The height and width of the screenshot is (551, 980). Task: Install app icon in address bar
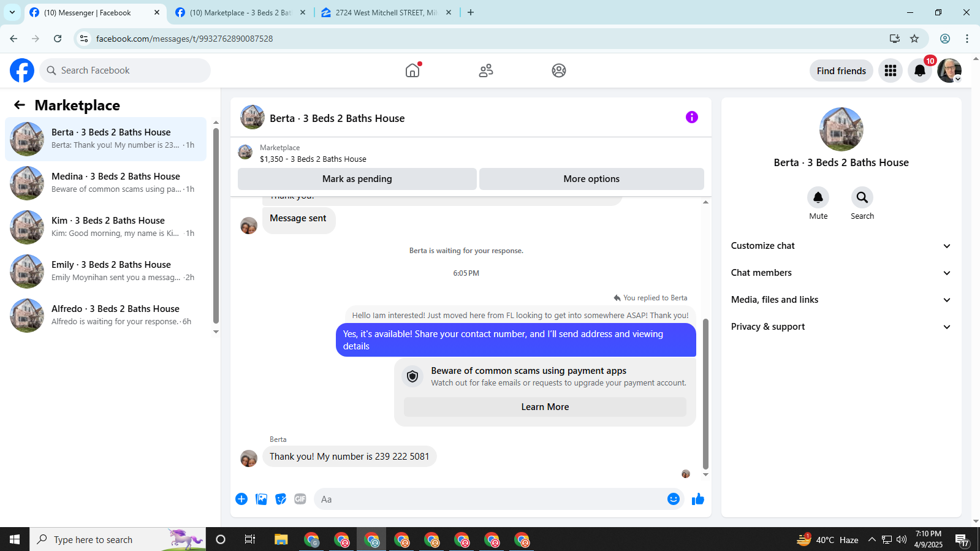point(895,39)
